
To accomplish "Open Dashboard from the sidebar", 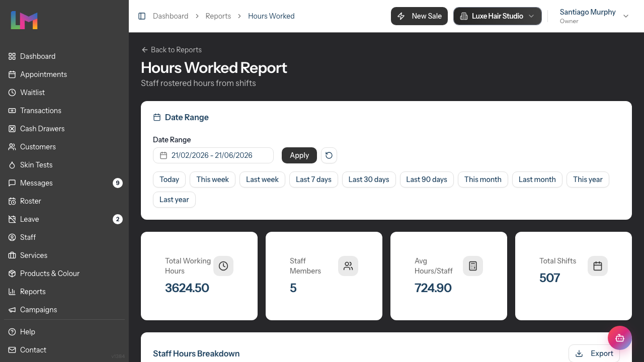I will 64,56.
